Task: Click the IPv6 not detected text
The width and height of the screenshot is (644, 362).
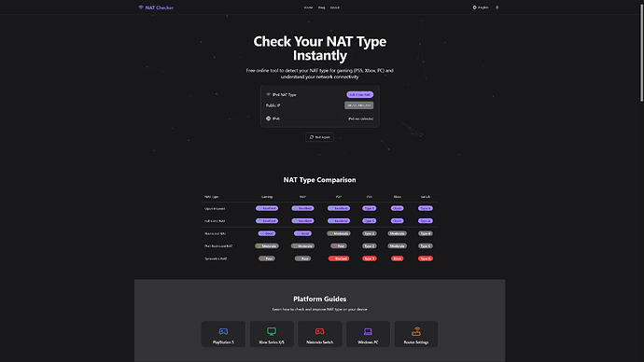Action: [x=360, y=118]
